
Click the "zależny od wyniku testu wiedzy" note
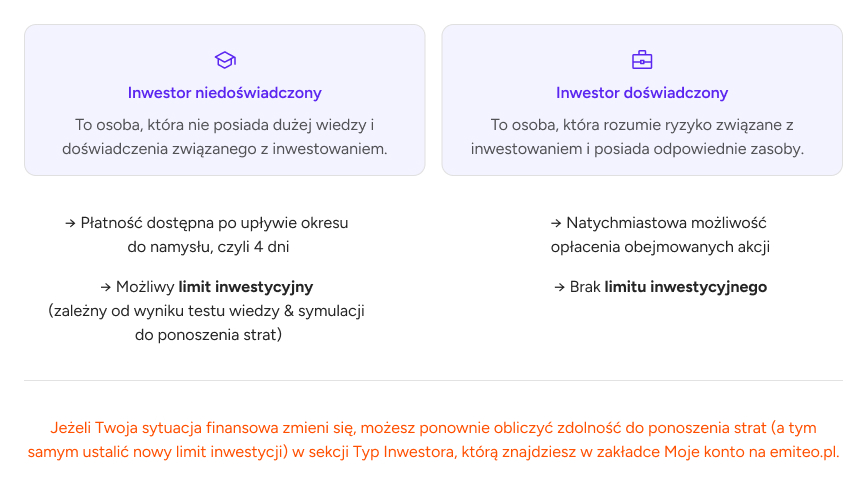[207, 311]
